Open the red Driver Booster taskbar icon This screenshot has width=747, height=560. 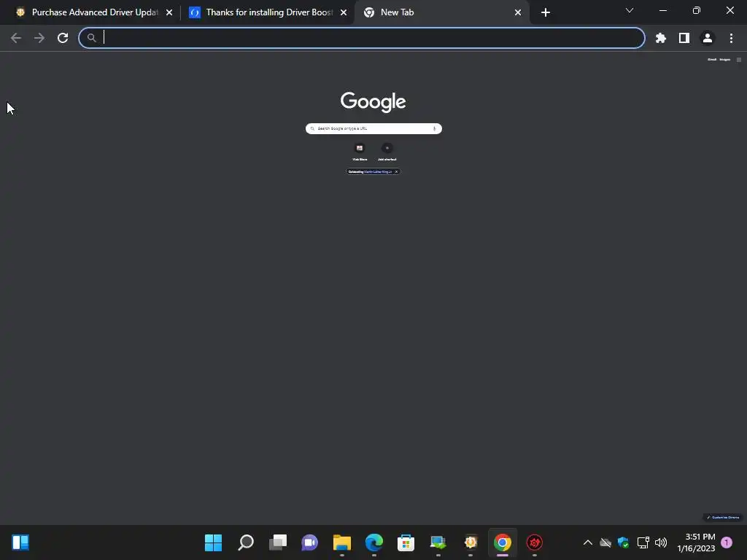(x=535, y=542)
